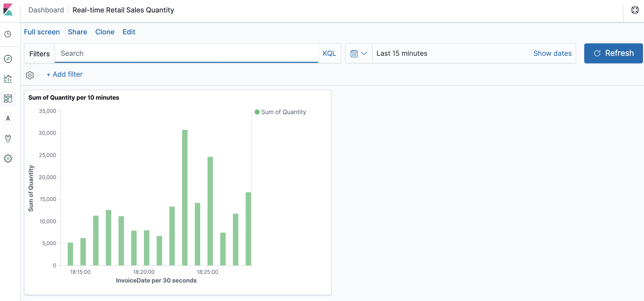The height and width of the screenshot is (301, 644).
Task: Open Management gear icon in sidebar
Action: coord(8,158)
